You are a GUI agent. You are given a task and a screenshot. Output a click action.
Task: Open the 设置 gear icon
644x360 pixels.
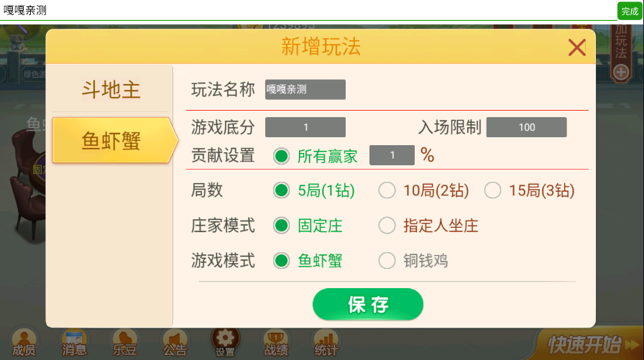point(225,342)
